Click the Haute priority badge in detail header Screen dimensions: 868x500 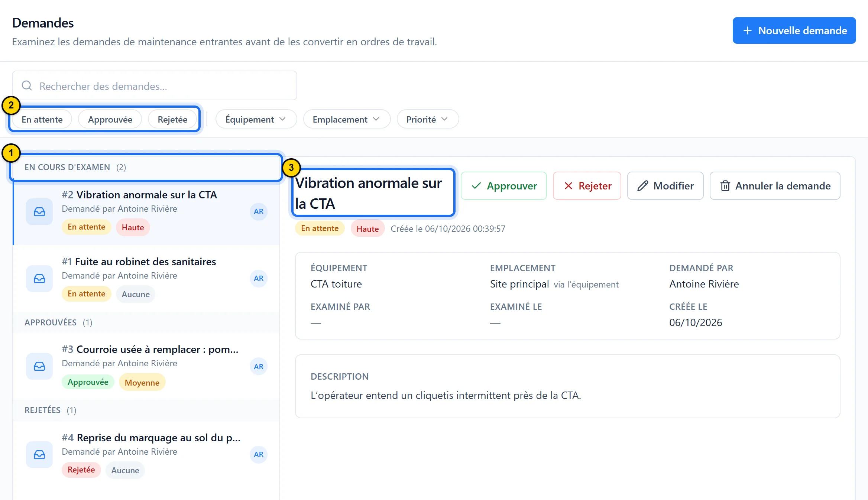pos(367,229)
